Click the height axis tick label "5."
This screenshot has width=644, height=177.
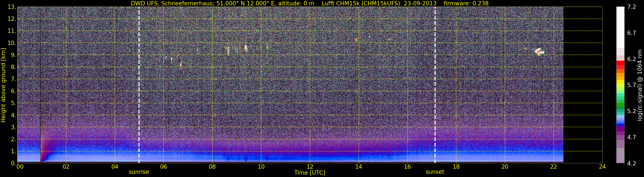[13, 103]
